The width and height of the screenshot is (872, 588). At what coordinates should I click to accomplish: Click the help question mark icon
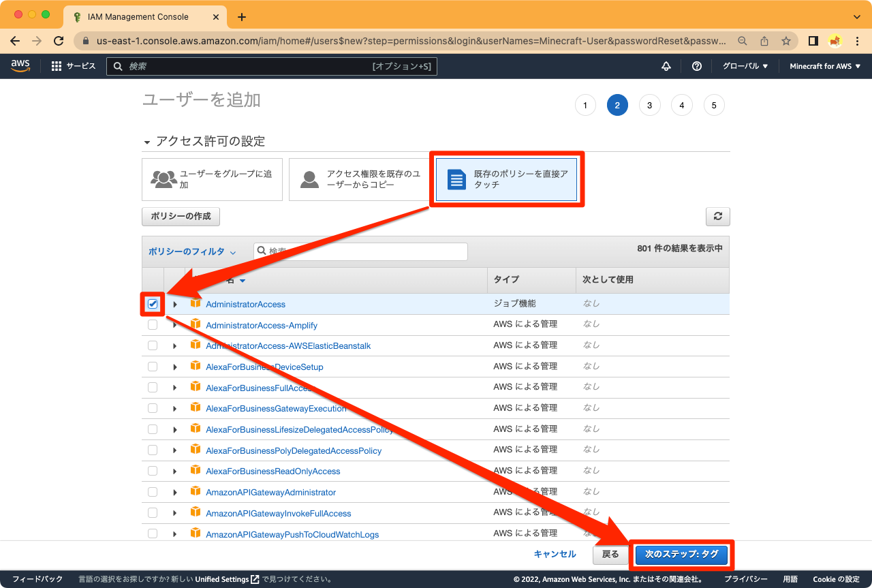click(696, 65)
